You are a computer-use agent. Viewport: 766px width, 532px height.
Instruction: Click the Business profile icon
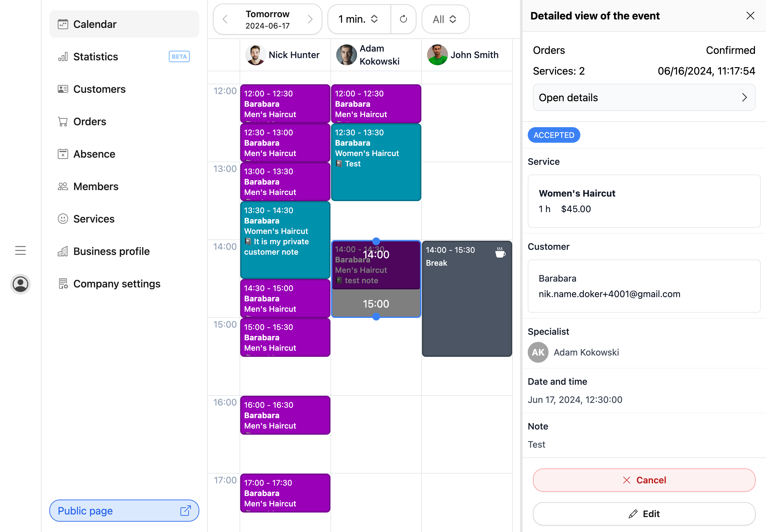point(62,251)
